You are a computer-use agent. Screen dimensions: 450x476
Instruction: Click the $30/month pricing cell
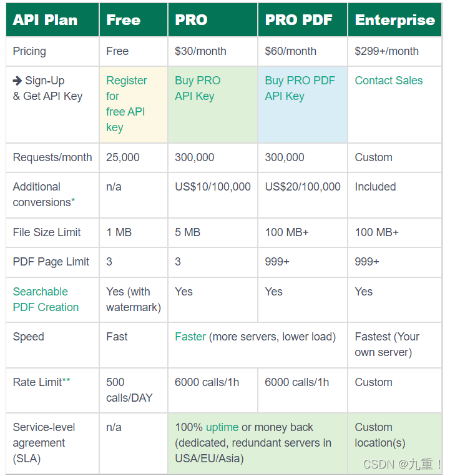213,51
